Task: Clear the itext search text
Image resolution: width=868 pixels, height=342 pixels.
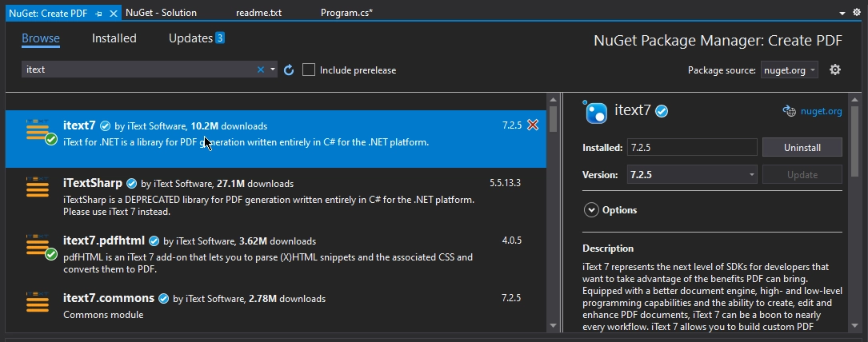Action: coord(260,70)
